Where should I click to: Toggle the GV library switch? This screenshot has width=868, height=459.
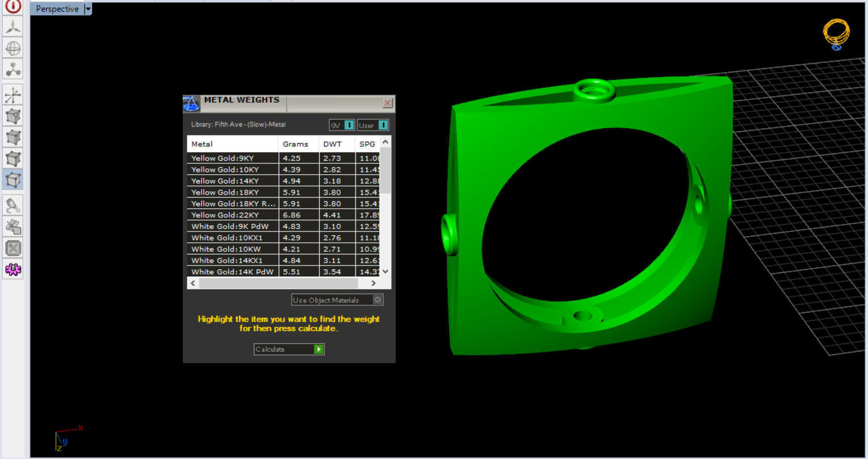tap(342, 125)
